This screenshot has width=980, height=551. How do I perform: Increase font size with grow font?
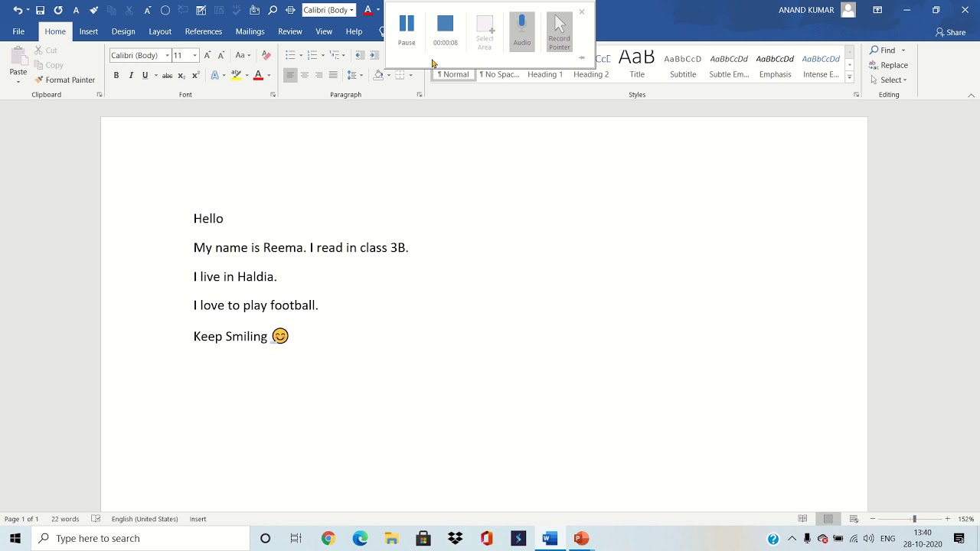(x=207, y=55)
